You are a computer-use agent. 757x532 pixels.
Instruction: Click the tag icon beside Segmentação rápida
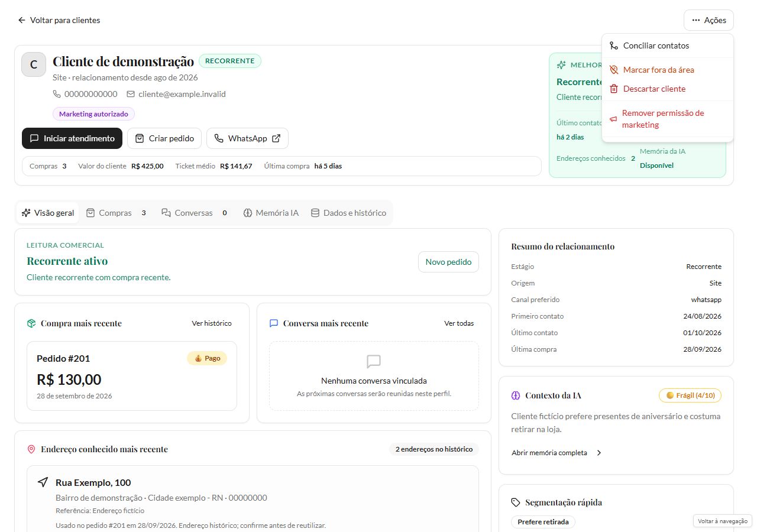click(x=515, y=502)
